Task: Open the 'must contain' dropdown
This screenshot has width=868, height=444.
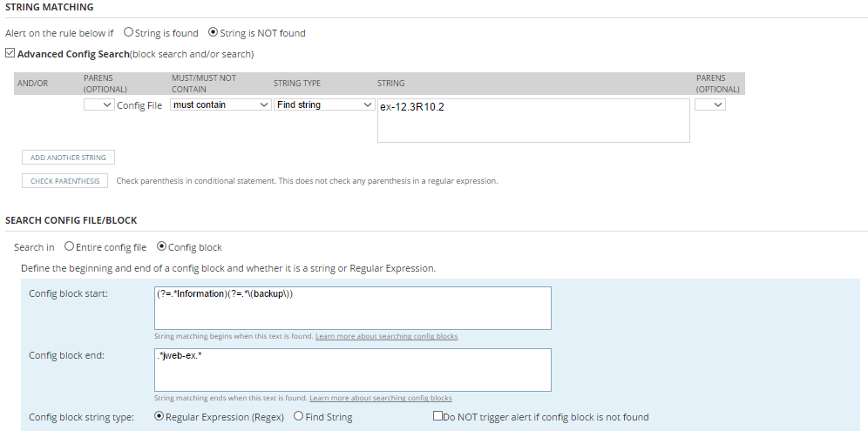Action: point(220,104)
